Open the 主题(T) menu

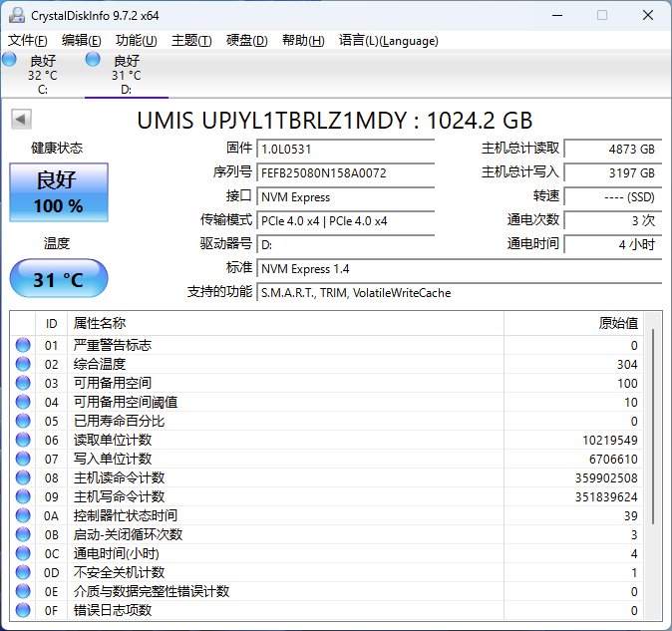tap(191, 41)
